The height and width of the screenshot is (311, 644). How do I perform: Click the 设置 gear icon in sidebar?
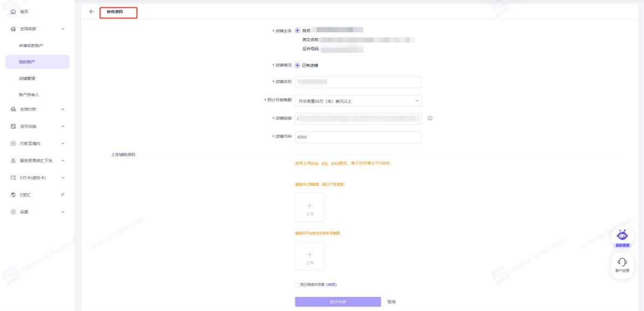(13, 212)
